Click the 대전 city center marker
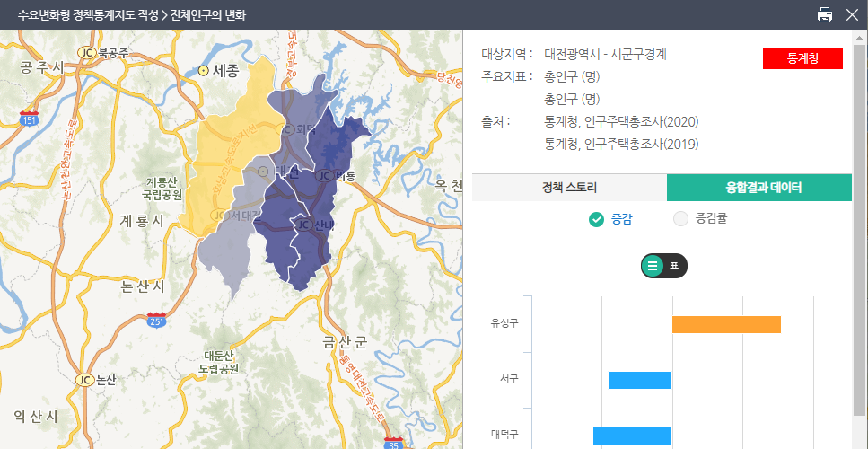 [x=263, y=172]
